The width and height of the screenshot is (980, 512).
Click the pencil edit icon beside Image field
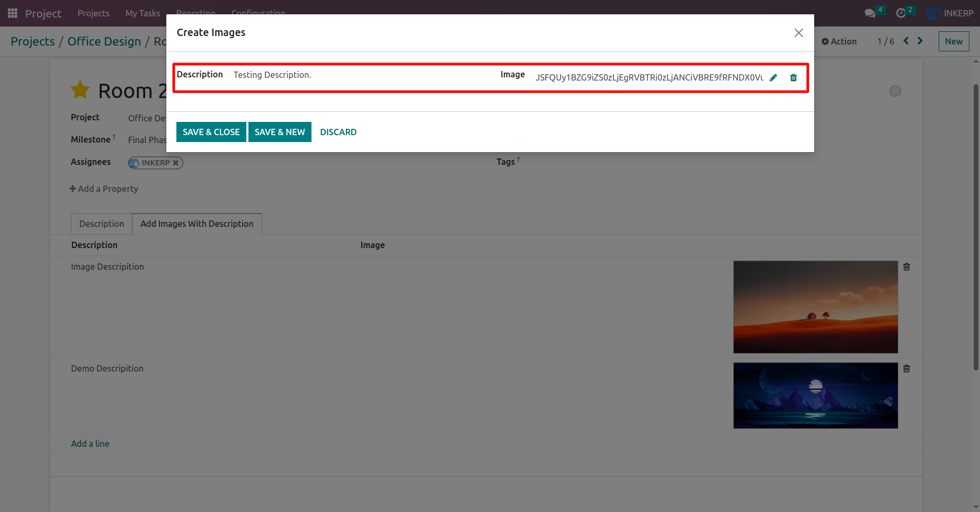pyautogui.click(x=773, y=77)
